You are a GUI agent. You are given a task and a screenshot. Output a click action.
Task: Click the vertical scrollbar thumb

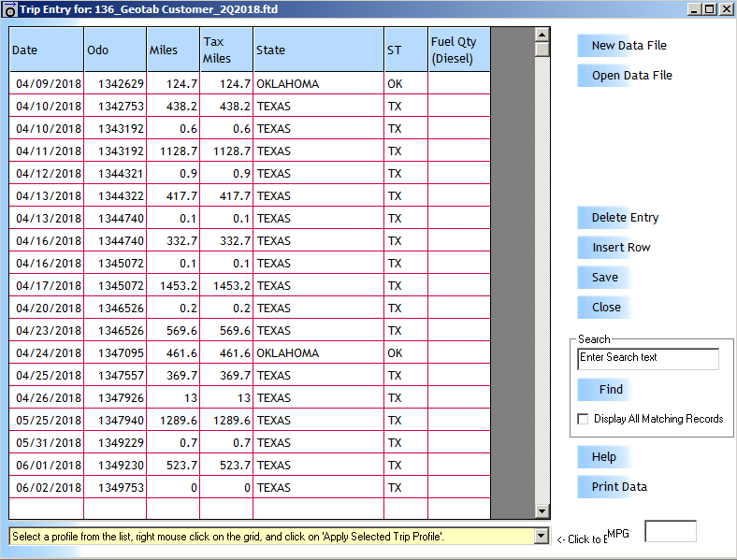(542, 50)
